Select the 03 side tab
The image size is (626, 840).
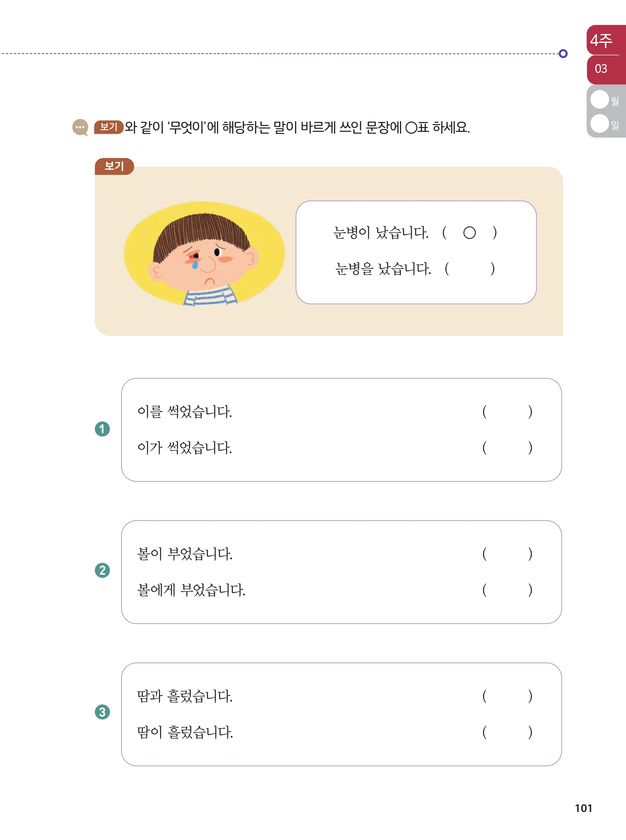coord(606,70)
